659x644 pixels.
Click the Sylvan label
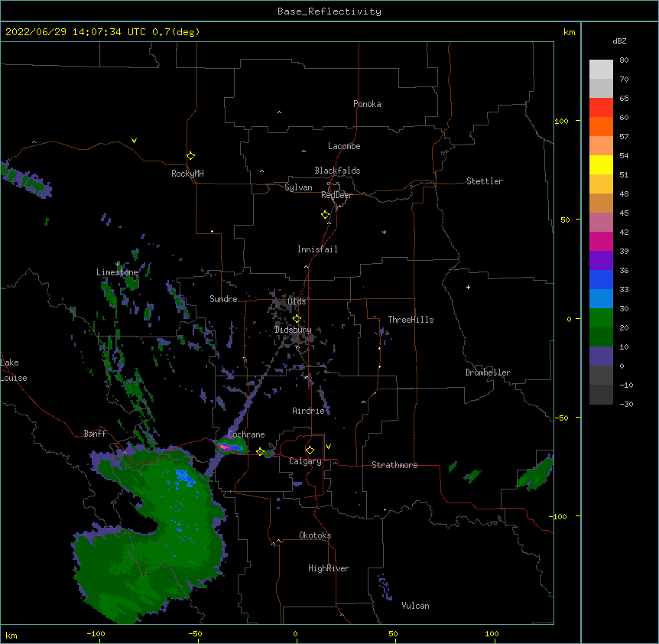(298, 187)
